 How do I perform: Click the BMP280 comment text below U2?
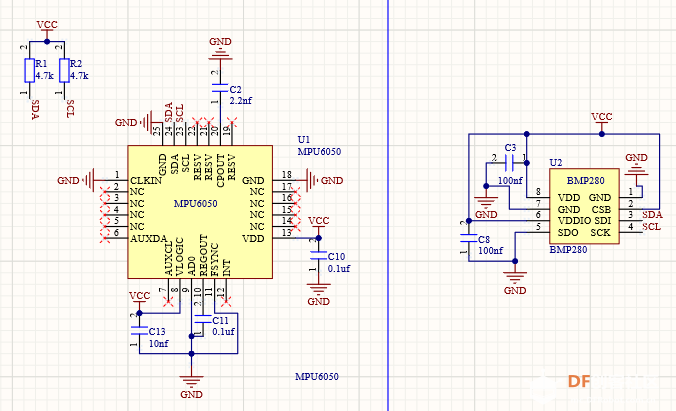pos(568,250)
